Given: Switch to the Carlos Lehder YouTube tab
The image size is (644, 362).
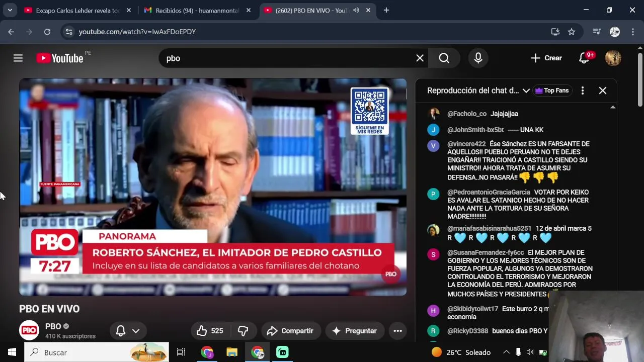Looking at the screenshot, I should pyautogui.click(x=78, y=10).
